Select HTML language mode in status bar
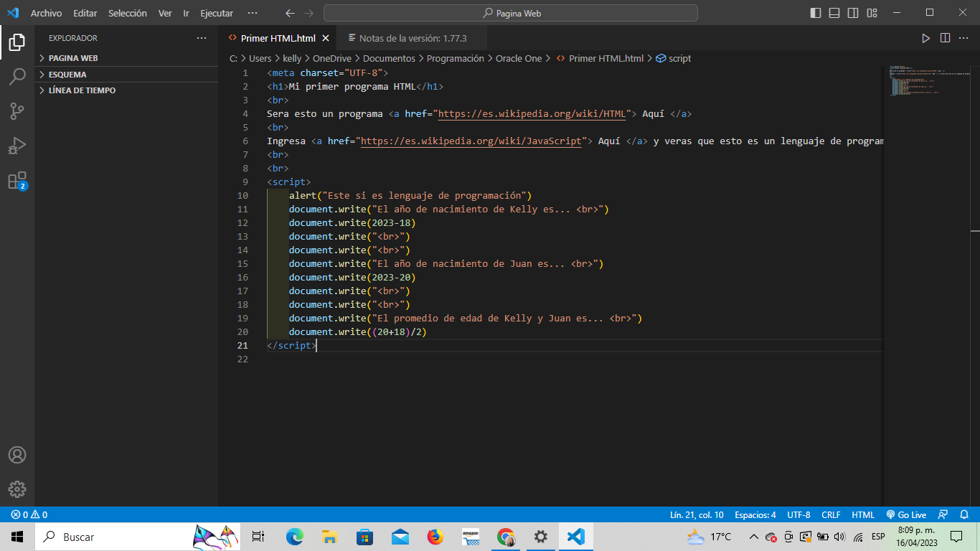Image resolution: width=980 pixels, height=551 pixels. pos(863,514)
